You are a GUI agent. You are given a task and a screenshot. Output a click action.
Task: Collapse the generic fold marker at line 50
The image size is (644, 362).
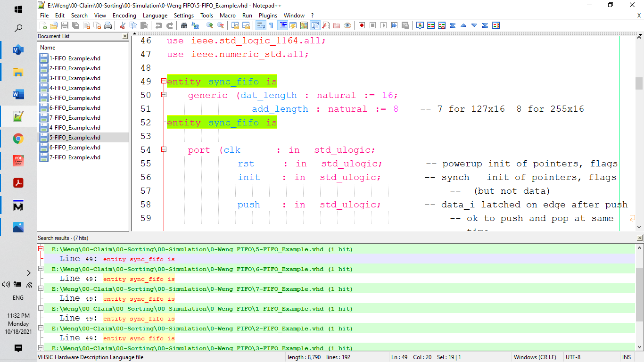click(164, 95)
